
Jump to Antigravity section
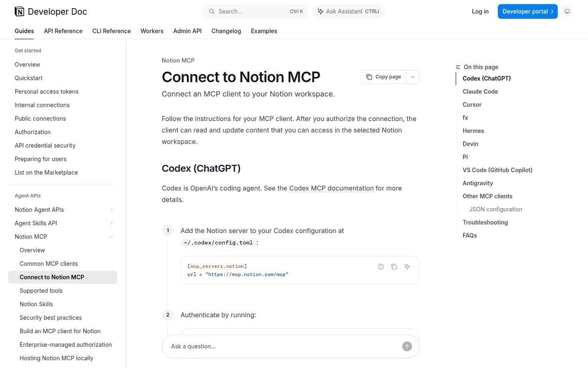(478, 183)
